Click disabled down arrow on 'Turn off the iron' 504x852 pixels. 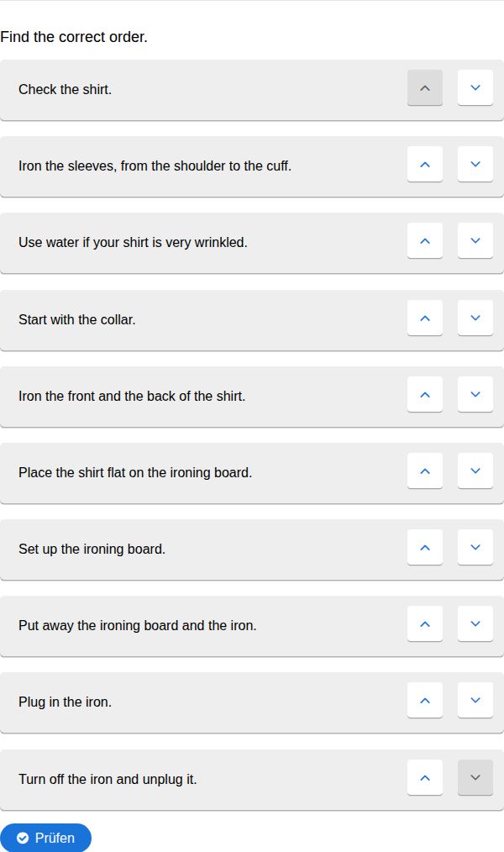[x=475, y=778]
